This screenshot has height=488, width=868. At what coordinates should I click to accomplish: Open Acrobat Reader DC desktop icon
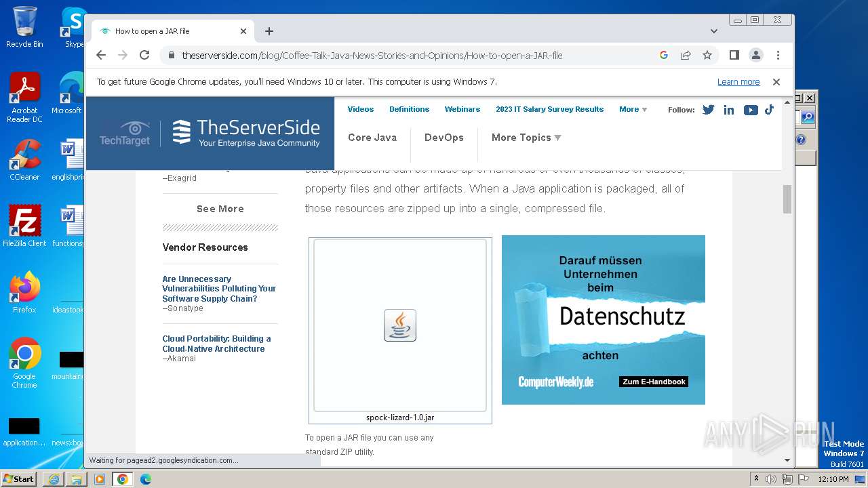click(x=24, y=98)
